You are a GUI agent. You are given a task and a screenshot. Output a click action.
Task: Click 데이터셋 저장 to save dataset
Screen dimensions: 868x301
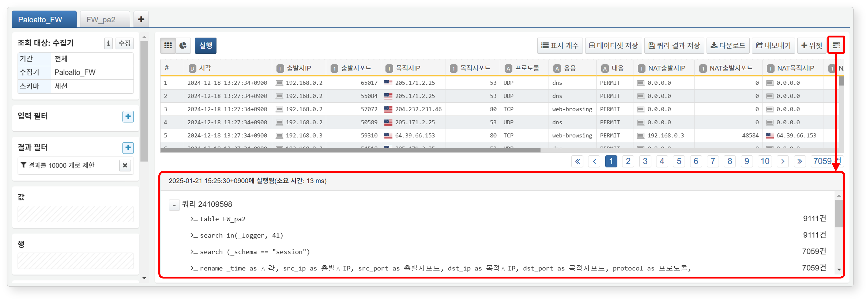(x=613, y=46)
